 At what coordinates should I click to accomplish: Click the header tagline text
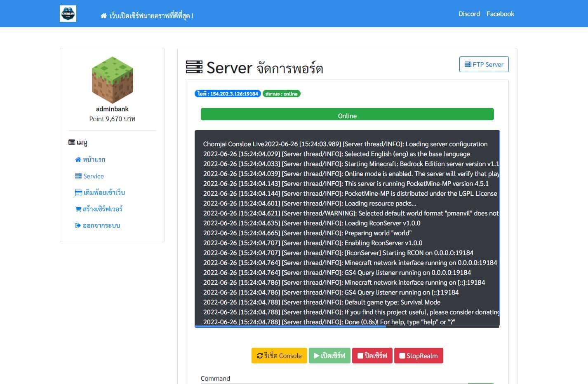pyautogui.click(x=151, y=16)
